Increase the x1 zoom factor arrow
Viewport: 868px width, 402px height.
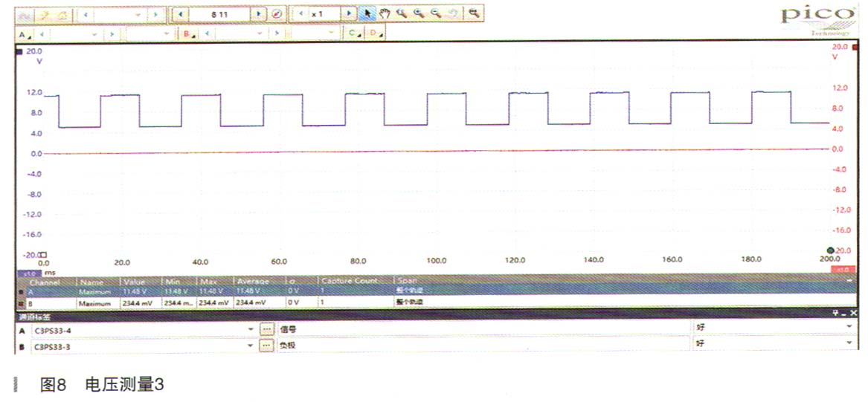click(x=350, y=13)
